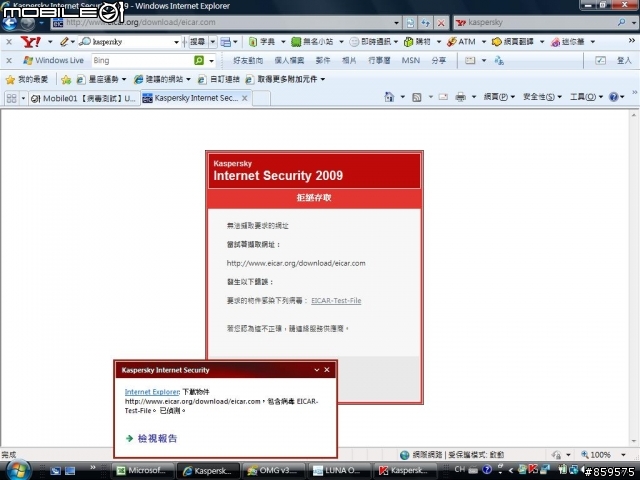Switch to the LUNA O... taskbar window
The image size is (640, 480).
338,471
